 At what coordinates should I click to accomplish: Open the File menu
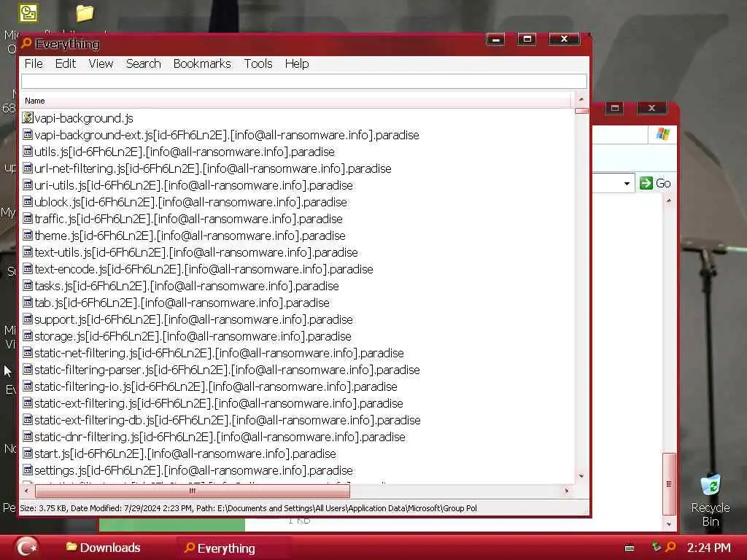click(34, 64)
